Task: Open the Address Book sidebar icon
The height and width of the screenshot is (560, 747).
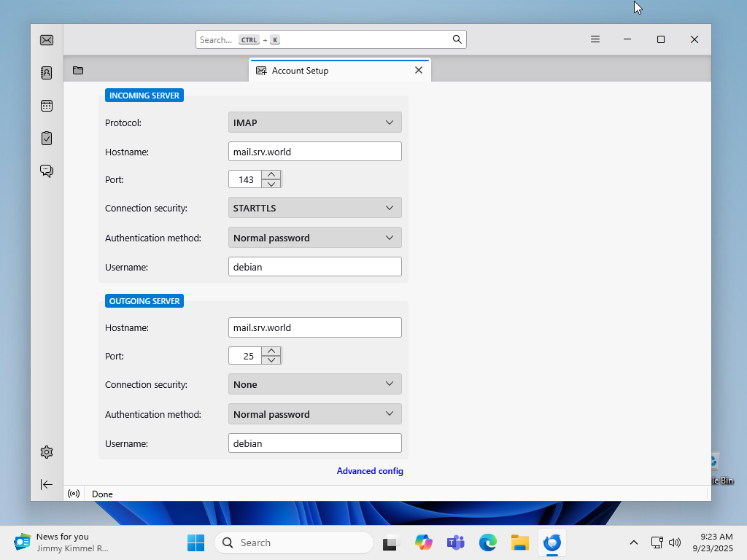Action: (47, 73)
